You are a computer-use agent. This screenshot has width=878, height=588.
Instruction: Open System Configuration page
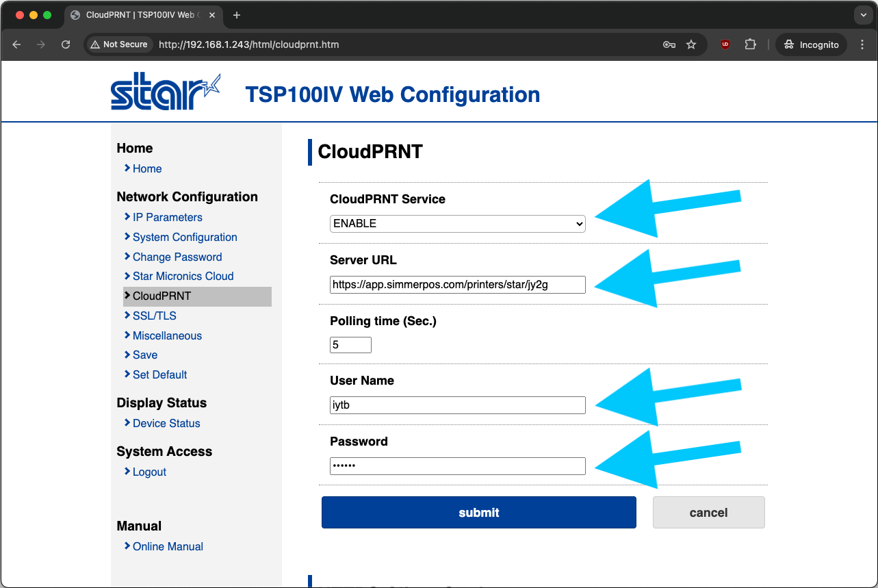click(185, 237)
